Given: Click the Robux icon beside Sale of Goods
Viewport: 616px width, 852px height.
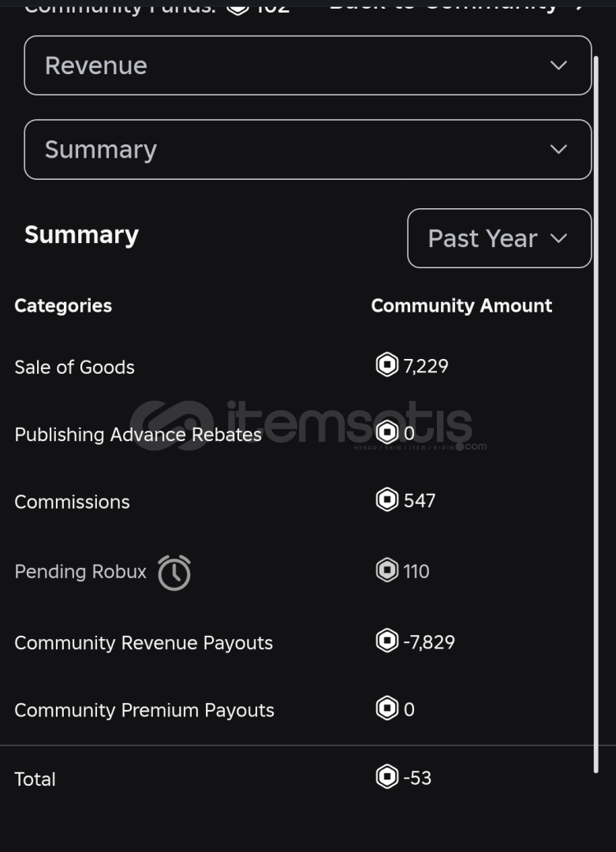Looking at the screenshot, I should click(x=387, y=364).
